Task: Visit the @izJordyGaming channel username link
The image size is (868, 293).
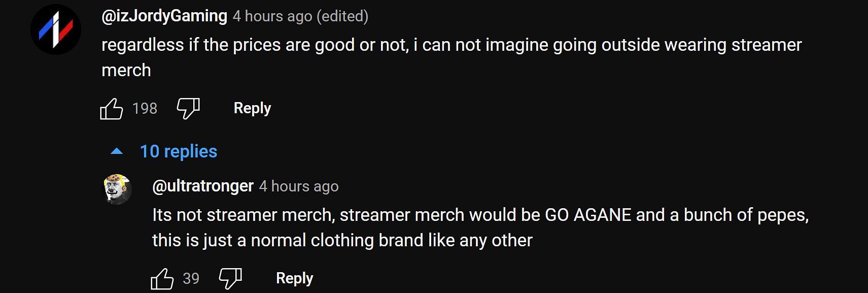Action: (164, 16)
